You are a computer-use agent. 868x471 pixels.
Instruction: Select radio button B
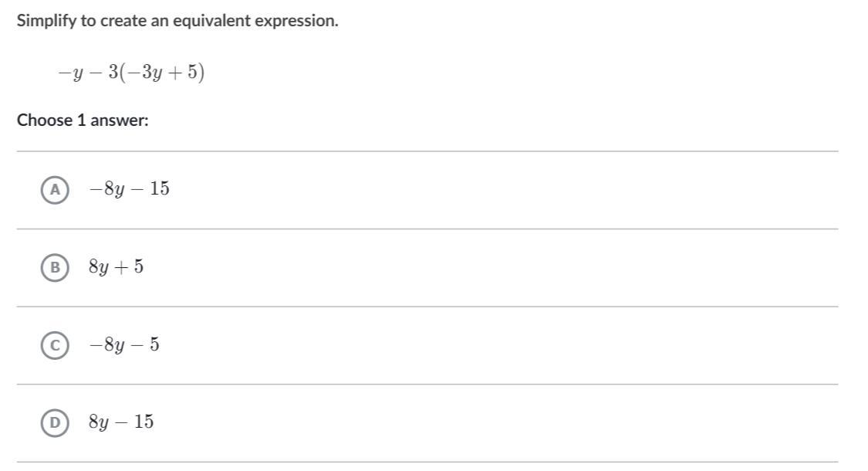click(x=54, y=267)
